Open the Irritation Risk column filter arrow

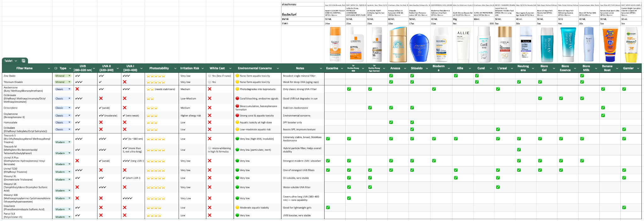coord(203,68)
